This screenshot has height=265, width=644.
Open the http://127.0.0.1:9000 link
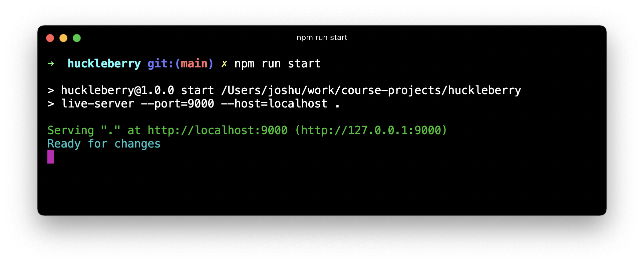(x=371, y=130)
